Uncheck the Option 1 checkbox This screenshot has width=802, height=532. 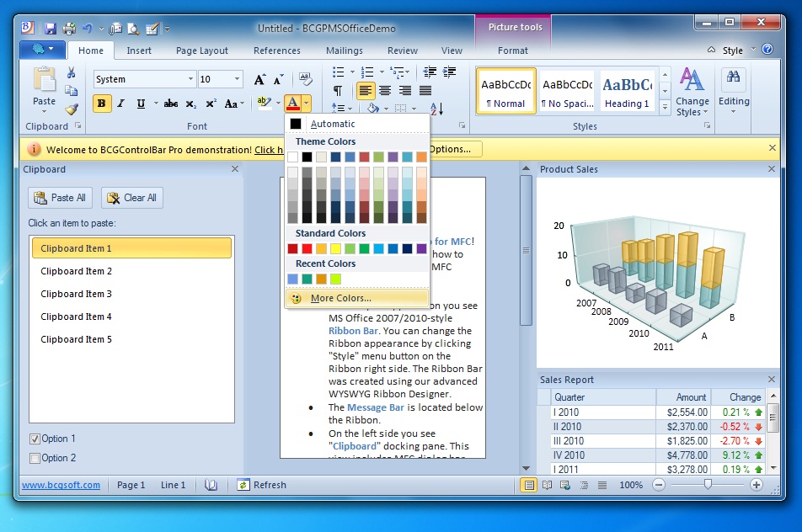point(35,439)
